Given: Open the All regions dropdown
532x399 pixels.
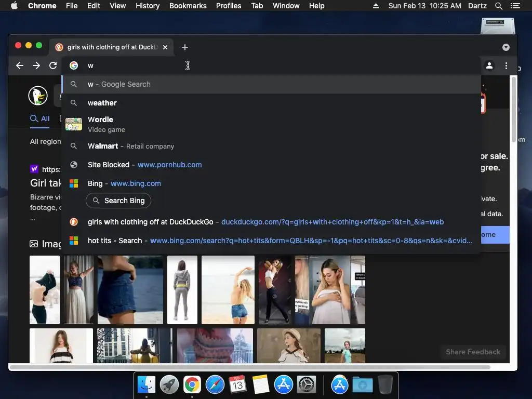Looking at the screenshot, I should pos(46,141).
